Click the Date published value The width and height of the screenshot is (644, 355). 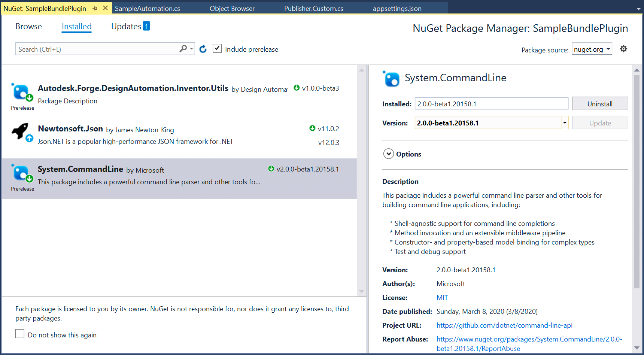487,311
